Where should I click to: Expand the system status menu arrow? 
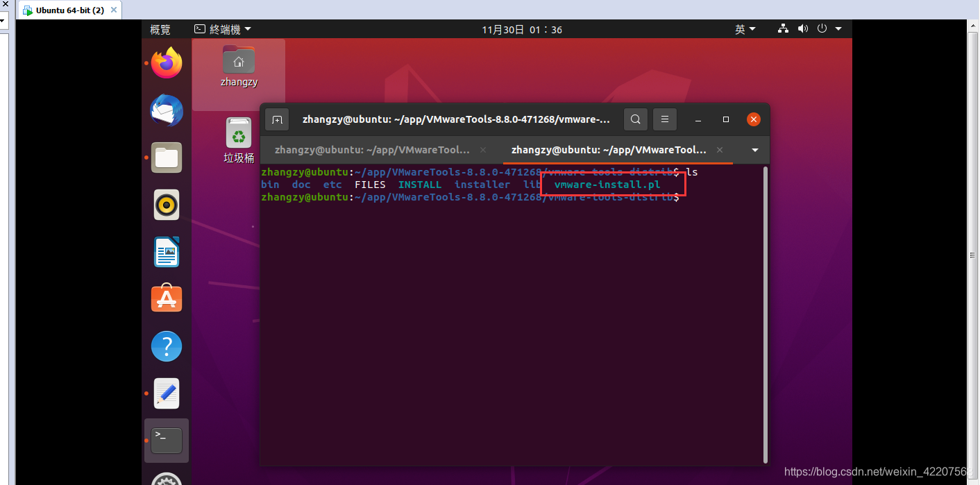pos(838,28)
